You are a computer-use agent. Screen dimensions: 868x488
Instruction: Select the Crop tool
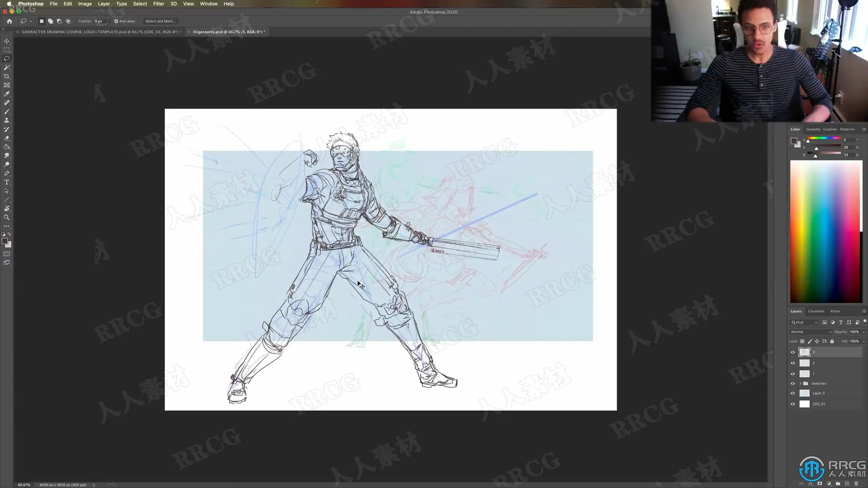pos(6,76)
